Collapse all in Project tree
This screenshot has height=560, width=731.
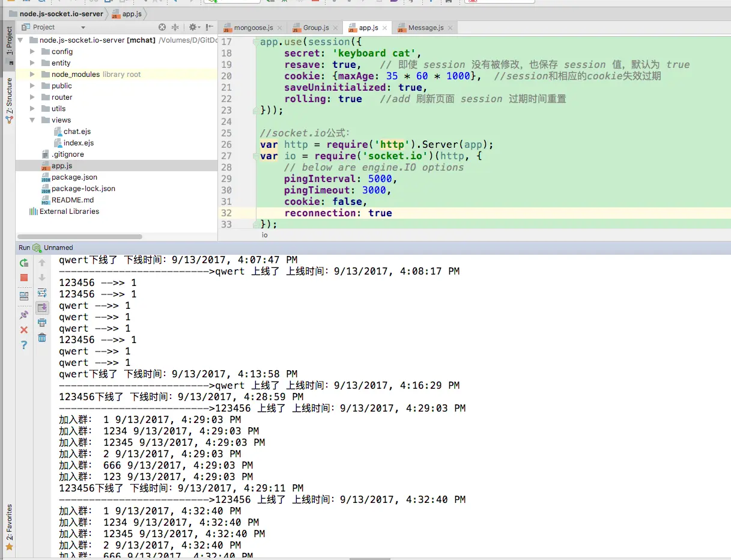[175, 27]
